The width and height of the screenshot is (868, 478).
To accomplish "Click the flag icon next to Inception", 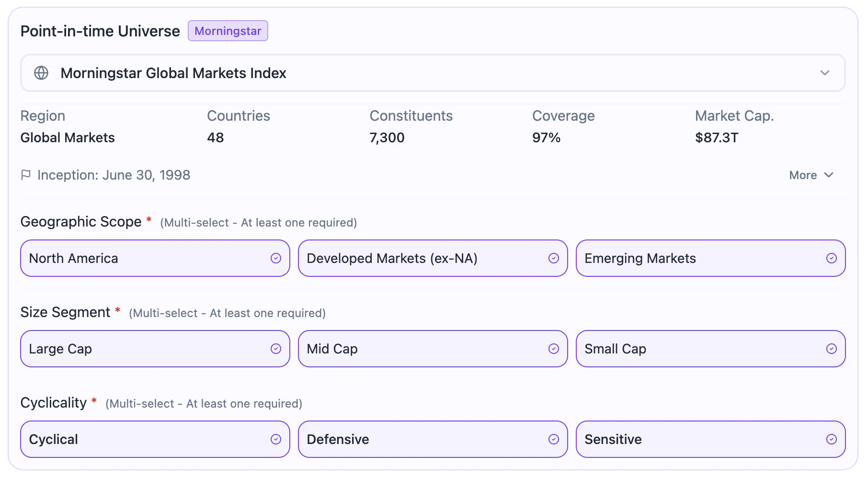I will 26,175.
